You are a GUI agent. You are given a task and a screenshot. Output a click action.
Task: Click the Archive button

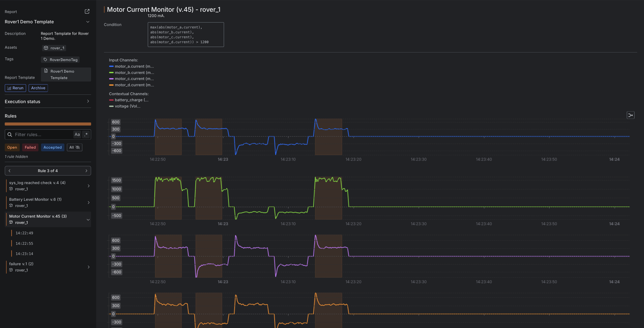pos(38,88)
